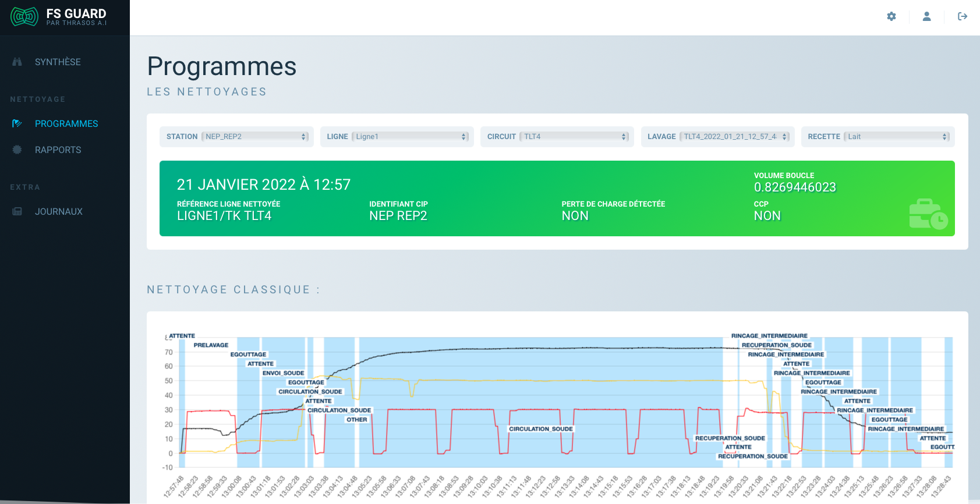Open the Synthèse menu item
980x504 pixels.
(58, 62)
